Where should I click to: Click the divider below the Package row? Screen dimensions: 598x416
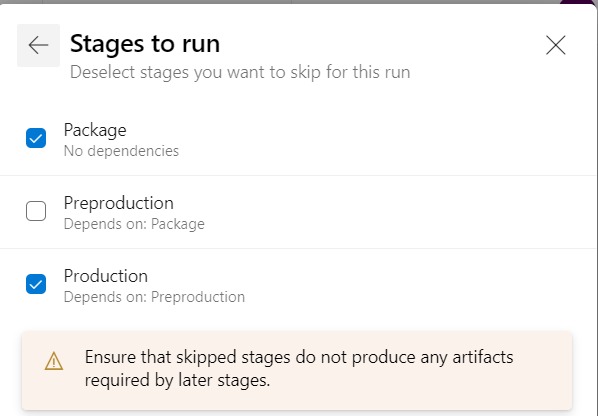[298, 176]
